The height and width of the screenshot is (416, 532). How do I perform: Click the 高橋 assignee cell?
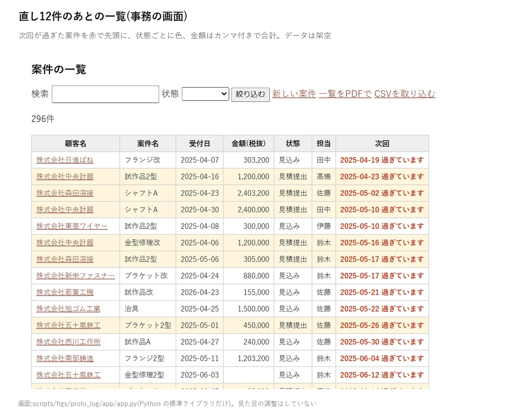[324, 176]
